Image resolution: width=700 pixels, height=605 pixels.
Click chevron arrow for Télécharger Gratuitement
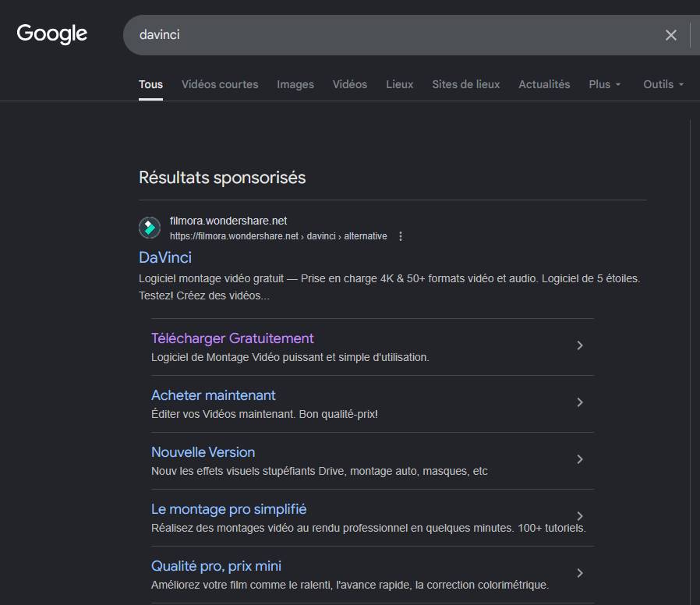coord(579,345)
